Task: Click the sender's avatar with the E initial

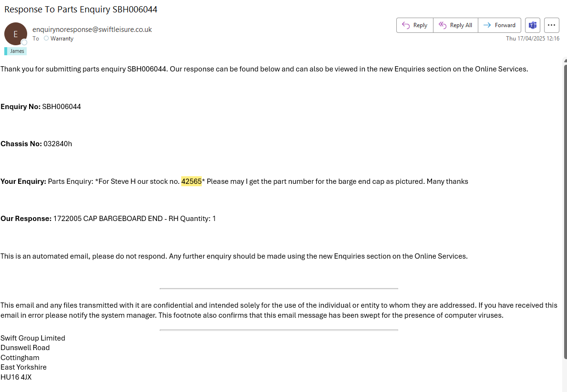Action: coord(15,34)
